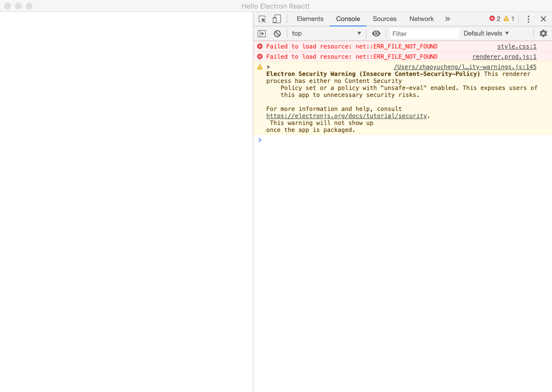Reveal hidden panels with the more tabs chevron
The height and width of the screenshot is (392, 552).
447,19
